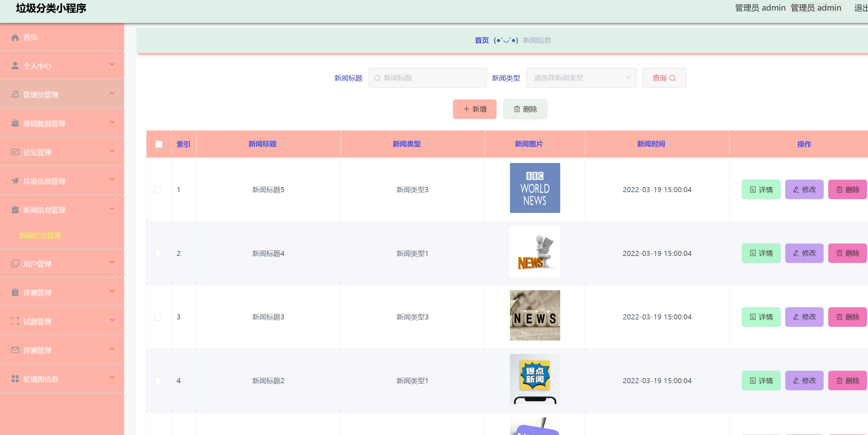Select the checkbox next to 新闻标题3
Image resolution: width=868 pixels, height=435 pixels.
click(158, 317)
